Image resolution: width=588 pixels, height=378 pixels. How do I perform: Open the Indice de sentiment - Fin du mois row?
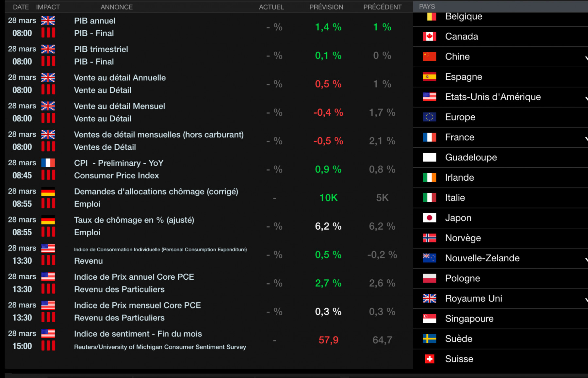pos(209,340)
